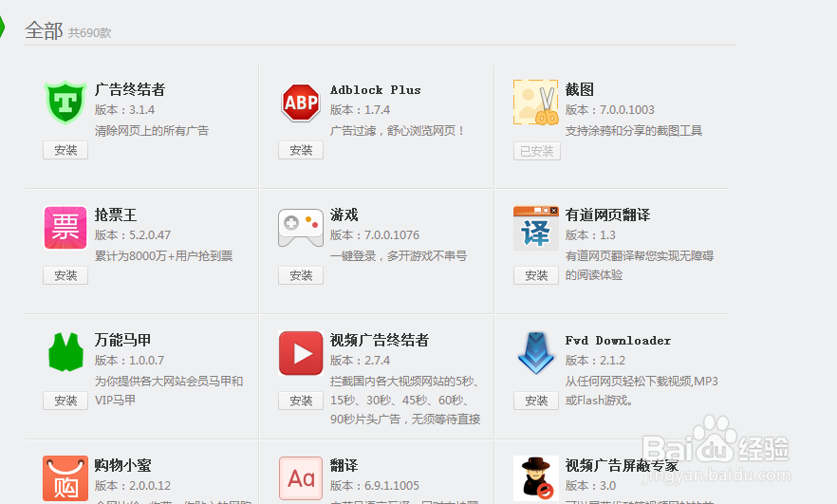Click description 从任何网页轻松下载视频,MP3
Screen dimensions: 837x504
[642, 382]
